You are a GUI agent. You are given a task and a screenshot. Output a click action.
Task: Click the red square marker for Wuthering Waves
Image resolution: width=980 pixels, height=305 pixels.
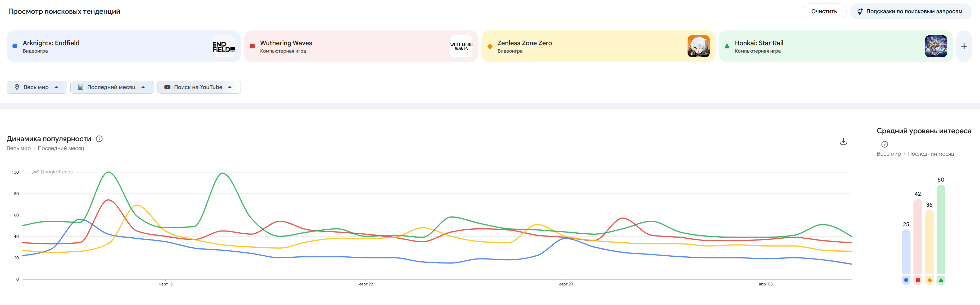252,46
